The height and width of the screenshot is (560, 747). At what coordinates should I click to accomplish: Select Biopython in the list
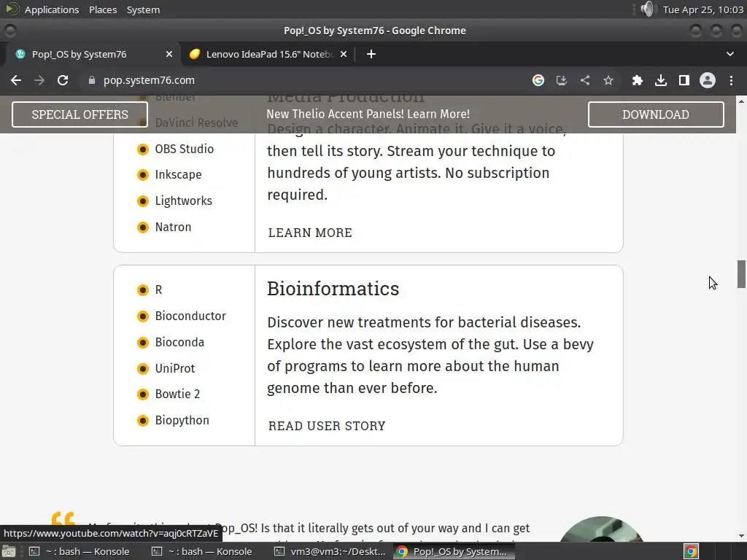[182, 421]
